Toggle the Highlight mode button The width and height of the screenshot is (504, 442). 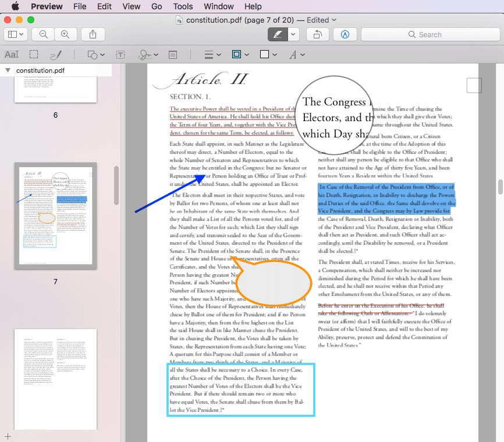pyautogui.click(x=278, y=34)
